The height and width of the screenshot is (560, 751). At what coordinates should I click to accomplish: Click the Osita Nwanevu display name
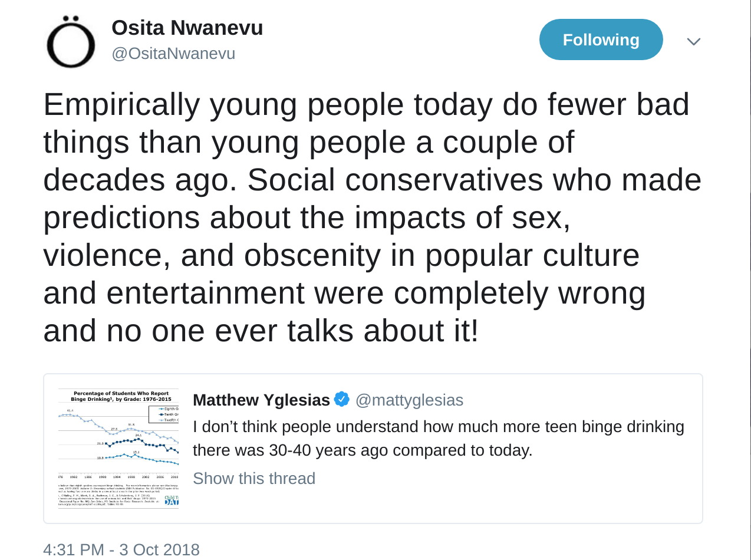(187, 28)
